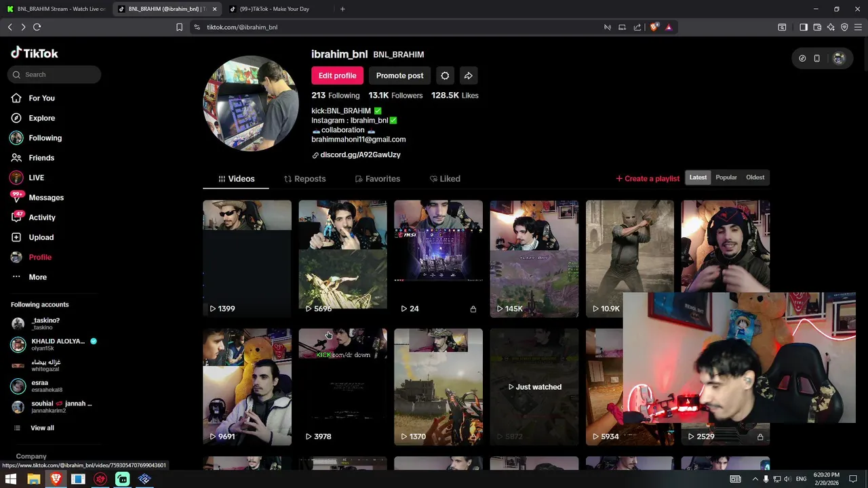868x488 pixels.
Task: Open the account avatar menu top right
Action: [x=839, y=58]
